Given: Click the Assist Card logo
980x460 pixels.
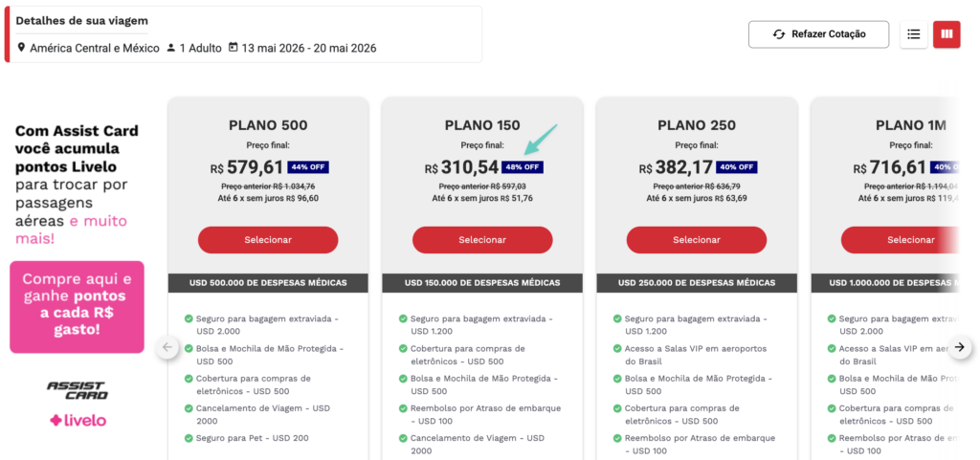Looking at the screenshot, I should click(x=78, y=389).
